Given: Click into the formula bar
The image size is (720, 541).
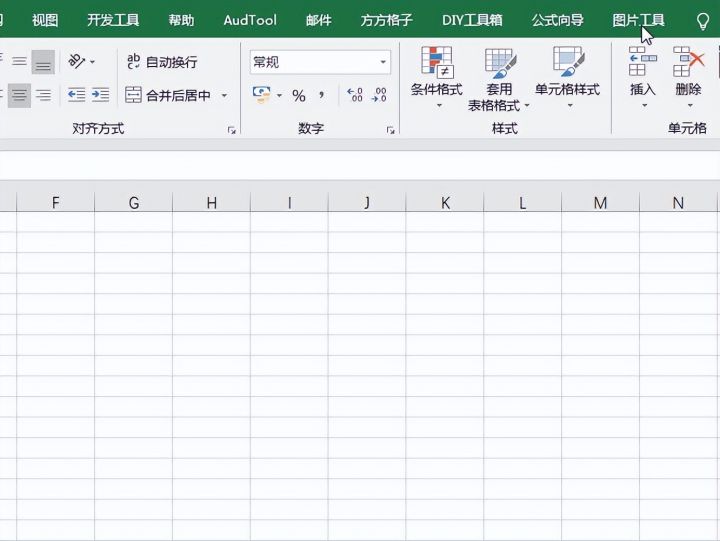Looking at the screenshot, I should coord(360,165).
